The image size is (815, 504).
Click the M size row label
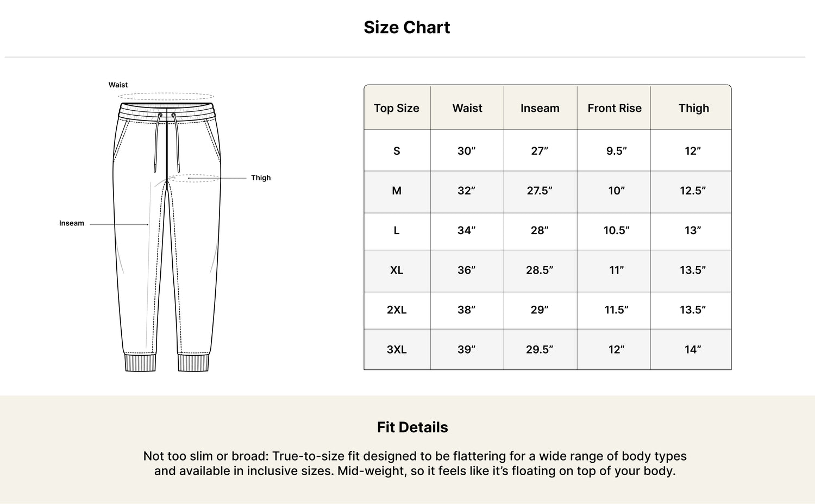pyautogui.click(x=397, y=191)
